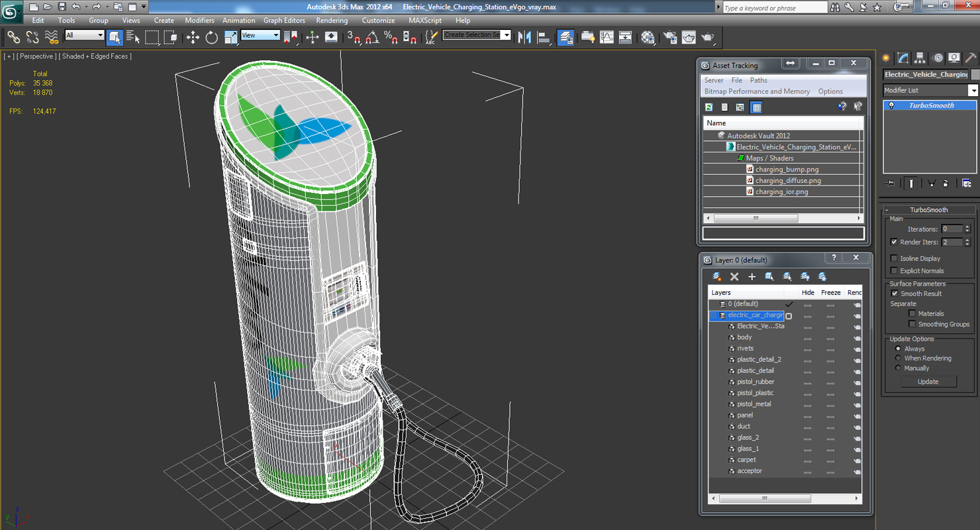Click Pin Stack icon under modifier stack
The height and width of the screenshot is (530, 980).
tap(891, 183)
